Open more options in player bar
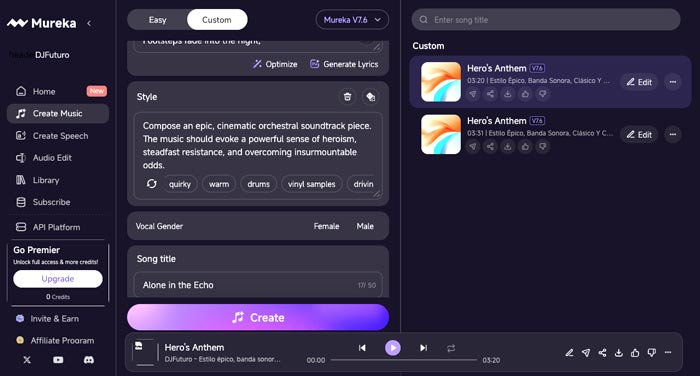The height and width of the screenshot is (376, 700). tap(668, 352)
